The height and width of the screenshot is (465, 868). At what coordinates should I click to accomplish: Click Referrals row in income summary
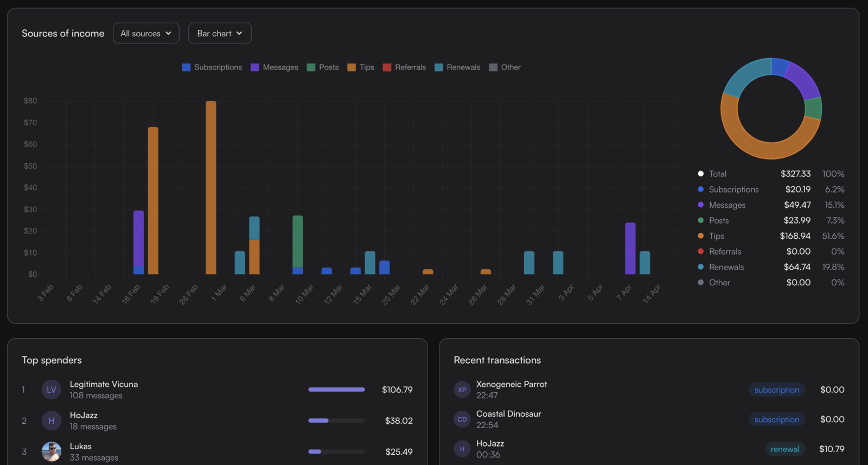point(771,252)
